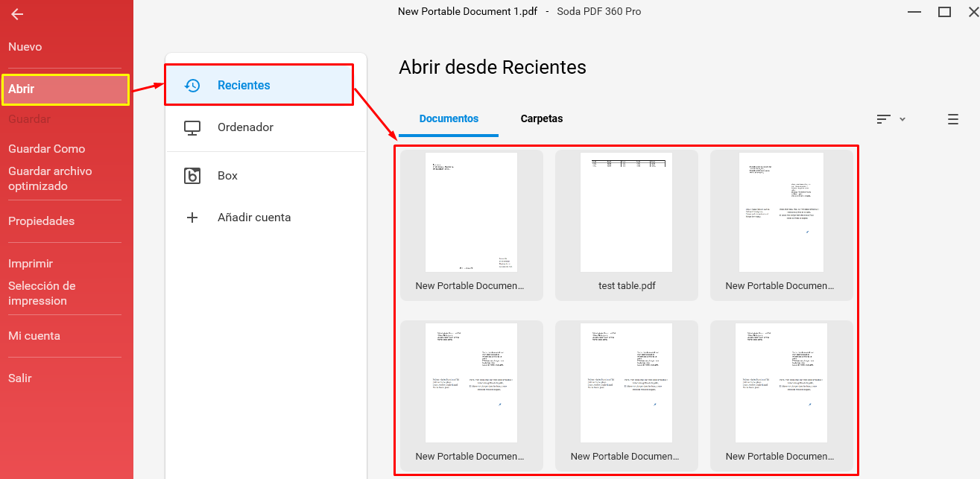Choose Guardar Como
Viewport: 980px width, 479px height.
(x=47, y=149)
